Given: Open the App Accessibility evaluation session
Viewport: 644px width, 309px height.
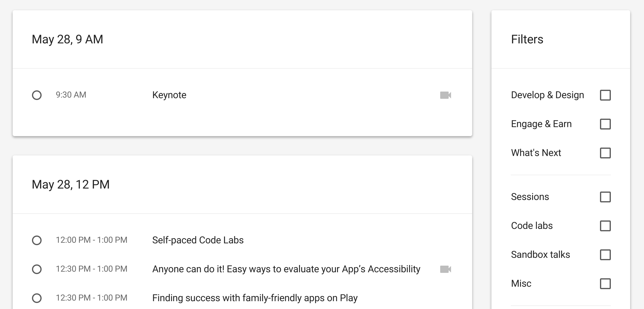Looking at the screenshot, I should tap(286, 269).
